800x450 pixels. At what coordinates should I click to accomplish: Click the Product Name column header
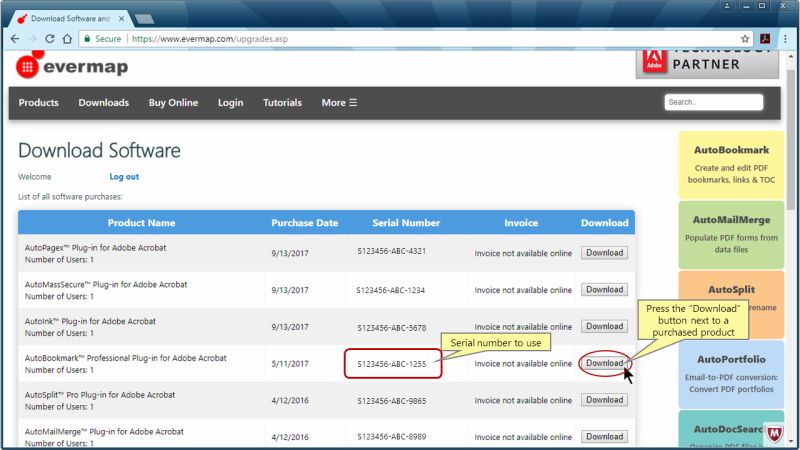pos(141,222)
